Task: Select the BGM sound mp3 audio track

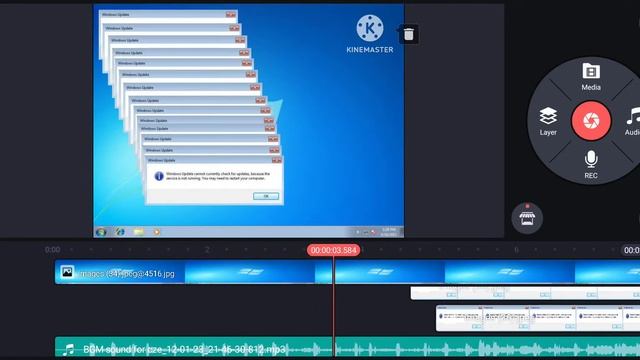Action: click(347, 348)
